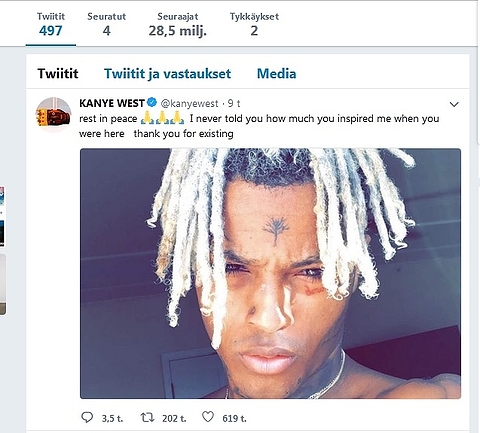Open Seuraajat 28,5 milj. followers list
The image size is (480, 433).
(178, 25)
